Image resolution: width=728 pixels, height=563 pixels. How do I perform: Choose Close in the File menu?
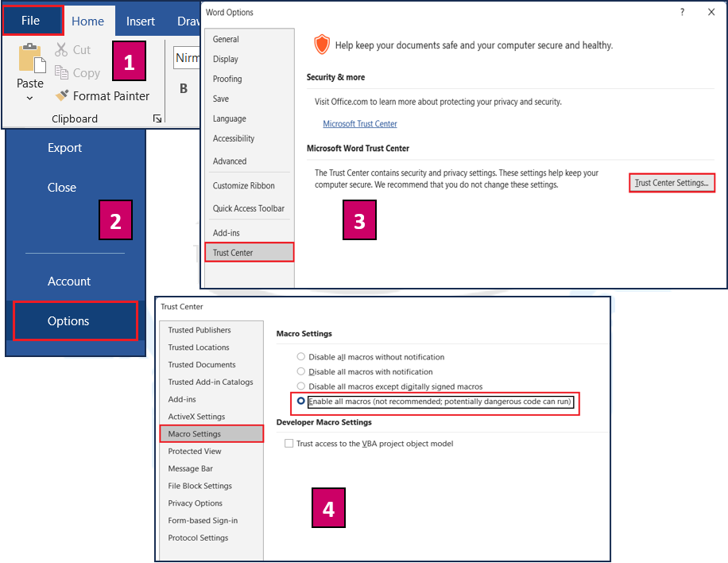coord(62,187)
